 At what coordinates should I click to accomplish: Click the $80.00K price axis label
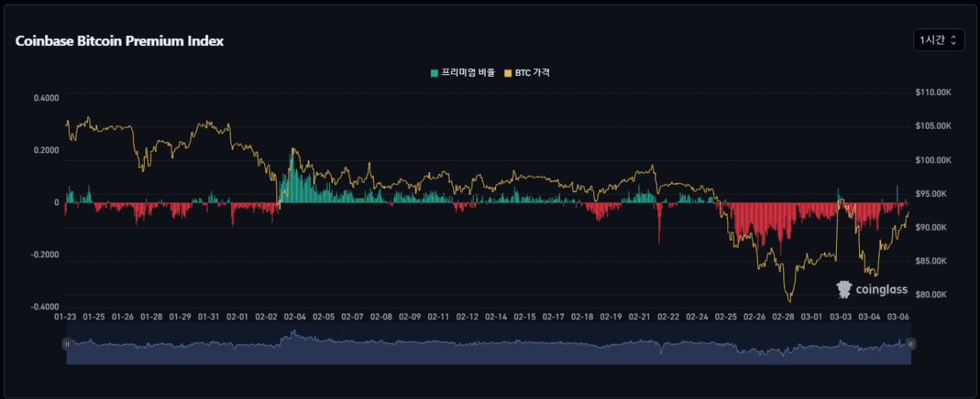click(x=931, y=295)
